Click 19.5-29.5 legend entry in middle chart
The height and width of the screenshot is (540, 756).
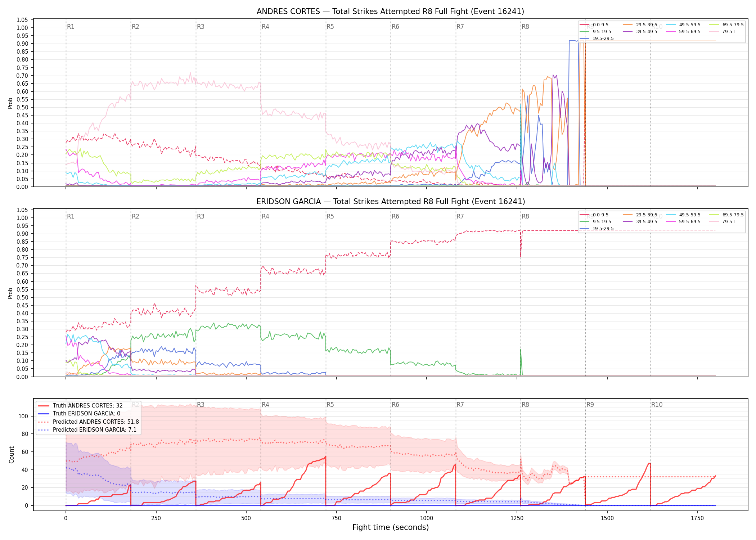tap(597, 229)
